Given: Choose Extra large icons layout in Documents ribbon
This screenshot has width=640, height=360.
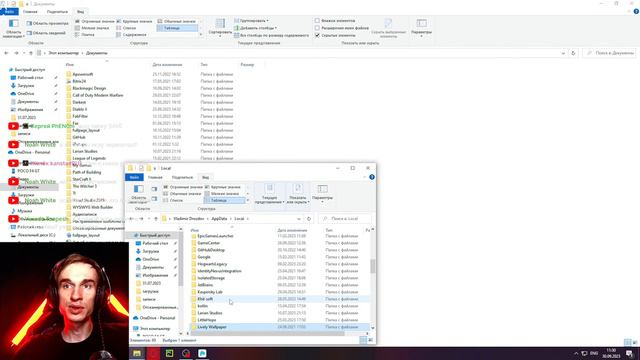Looking at the screenshot, I should 95,21.
